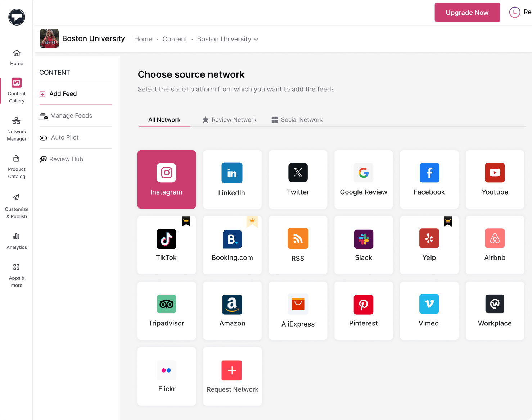532x420 pixels.
Task: Select the RSS feed icon
Action: pos(298,238)
